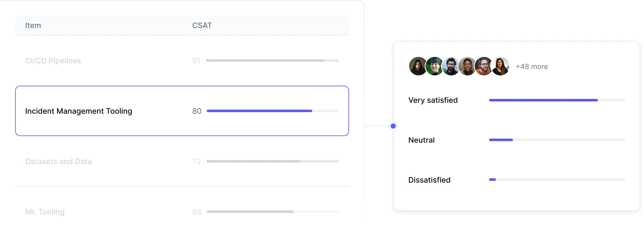Screen dimensions: 644x252
Task: Click the fifth avatar wearing glasses
Action: tap(484, 66)
